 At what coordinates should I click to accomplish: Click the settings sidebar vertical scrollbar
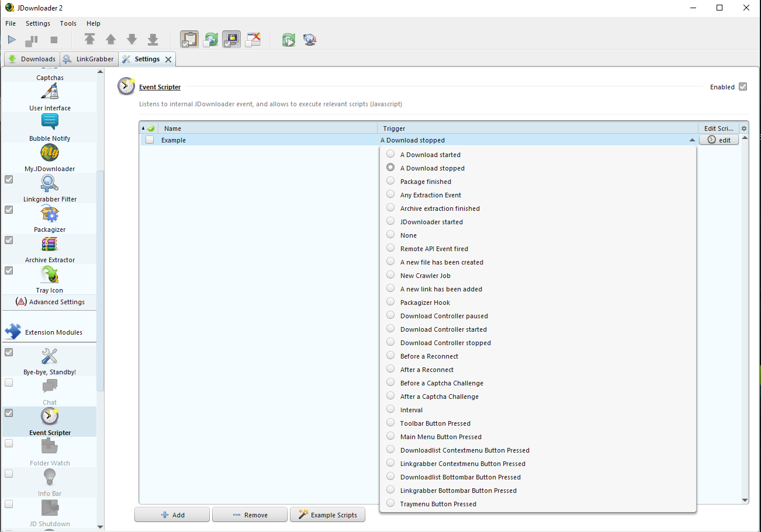tap(101, 280)
